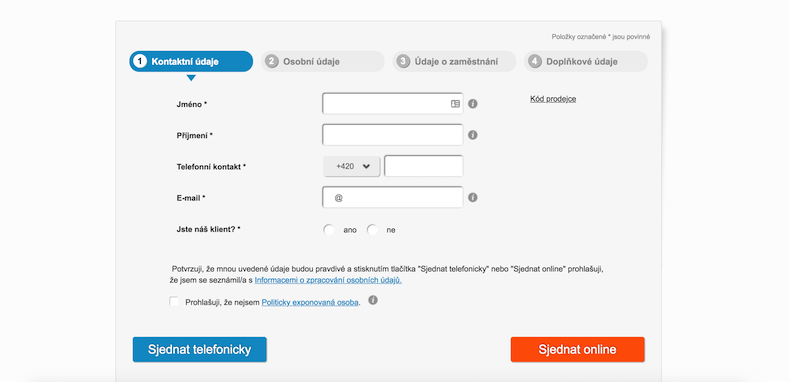The image size is (790, 382).
Task: Open Informacemi o zpracování osobních údajů link
Action: (x=328, y=280)
